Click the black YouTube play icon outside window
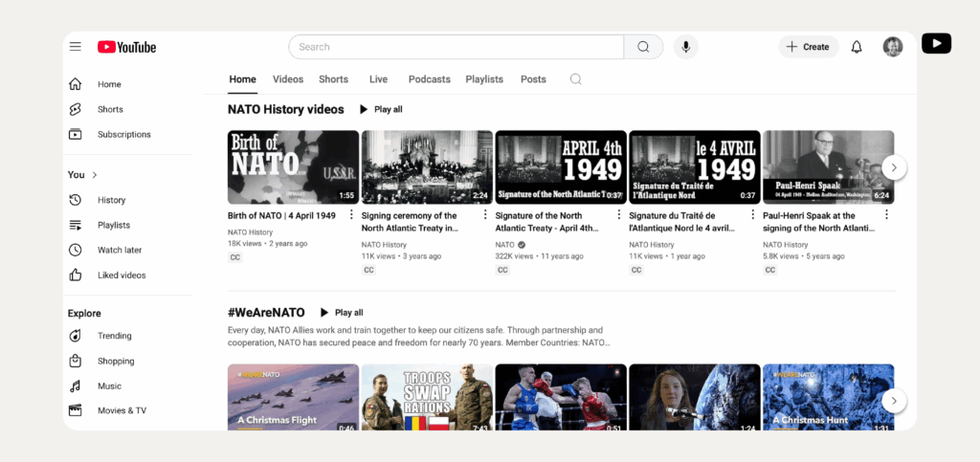This screenshot has width=980, height=462. click(x=936, y=44)
